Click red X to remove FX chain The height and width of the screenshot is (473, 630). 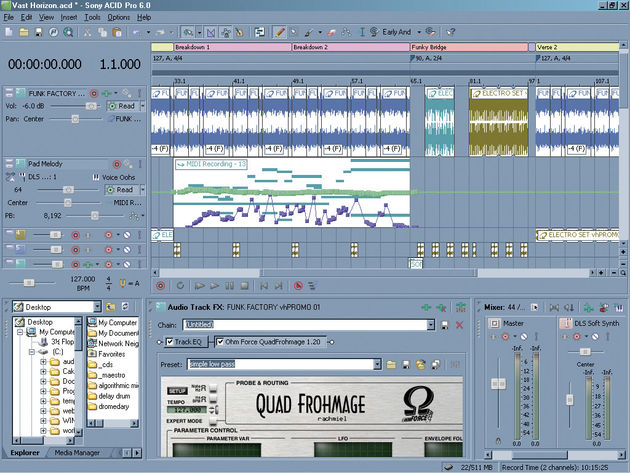click(459, 325)
